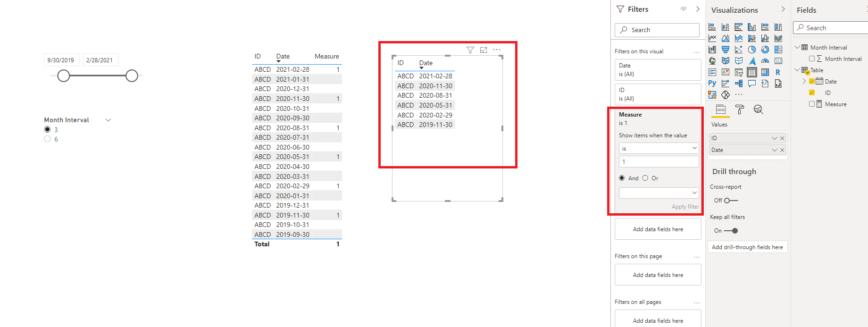Click the 2/28/2021 end date box
The height and width of the screenshot is (327, 868).
100,60
